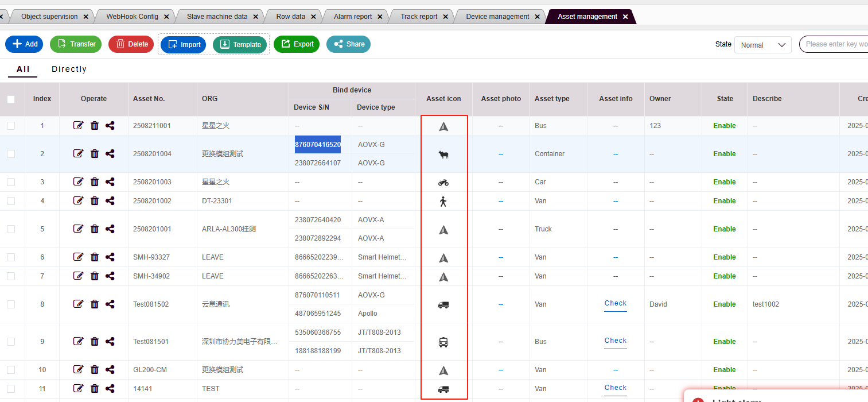Click the bus asset icon for Test081501

pyautogui.click(x=443, y=342)
